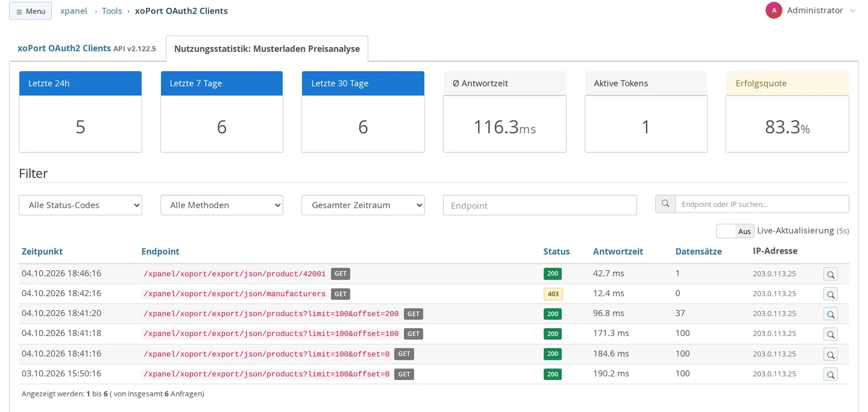Click into the Endpoint filter field
868x412 pixels.
[539, 205]
